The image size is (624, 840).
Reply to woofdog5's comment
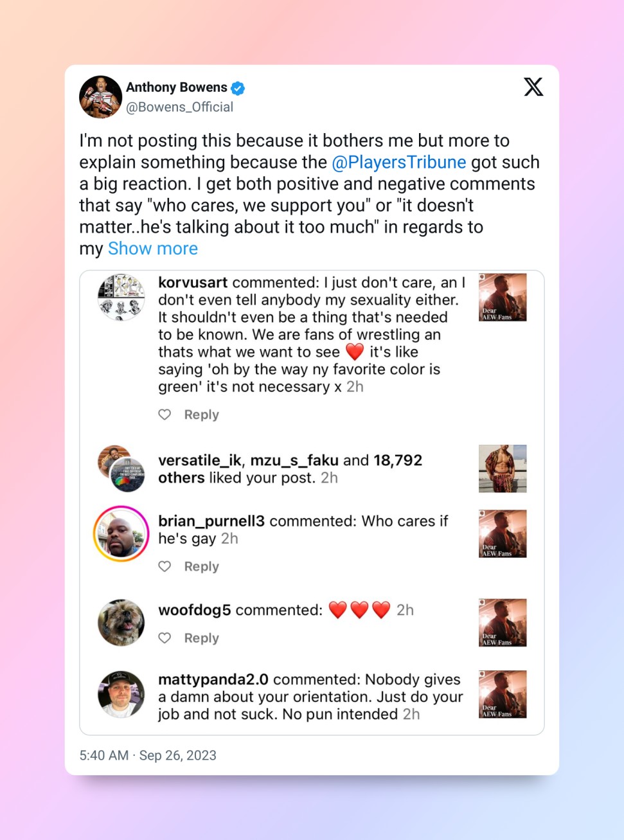pyautogui.click(x=201, y=638)
